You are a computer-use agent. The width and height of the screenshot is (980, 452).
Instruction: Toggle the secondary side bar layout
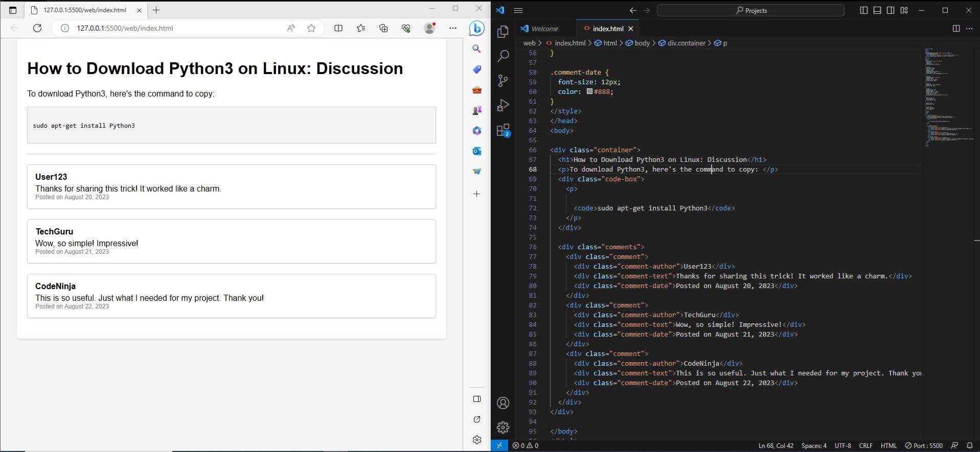coord(891,10)
